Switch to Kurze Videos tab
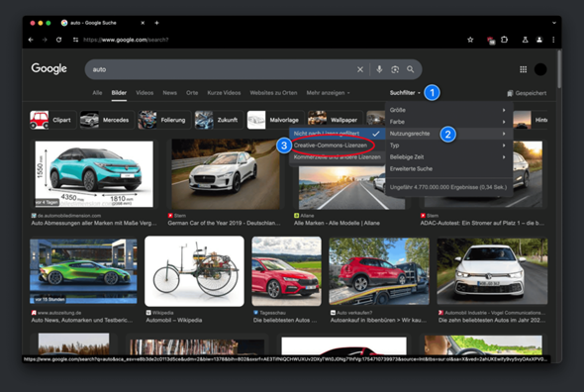Viewport: 584px width, 392px height. (224, 93)
